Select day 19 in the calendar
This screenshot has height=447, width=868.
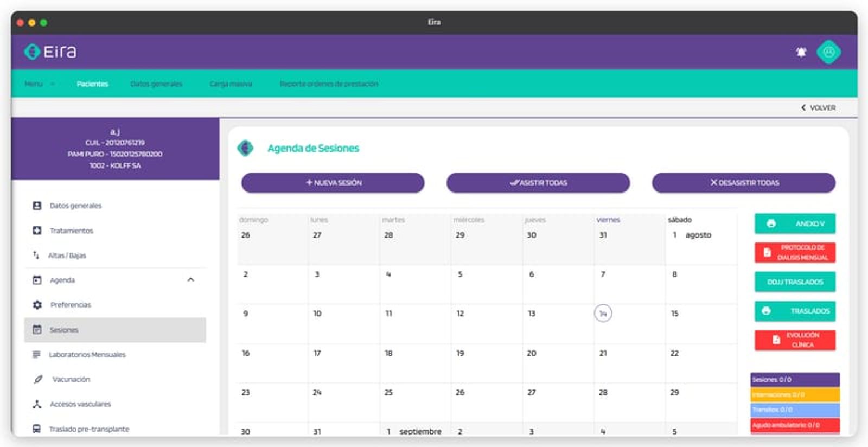click(460, 353)
